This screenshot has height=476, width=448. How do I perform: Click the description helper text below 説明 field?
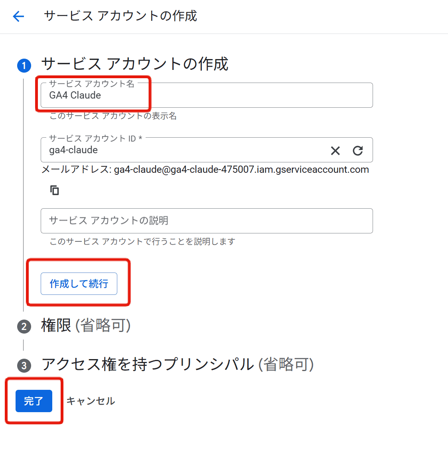tap(142, 241)
